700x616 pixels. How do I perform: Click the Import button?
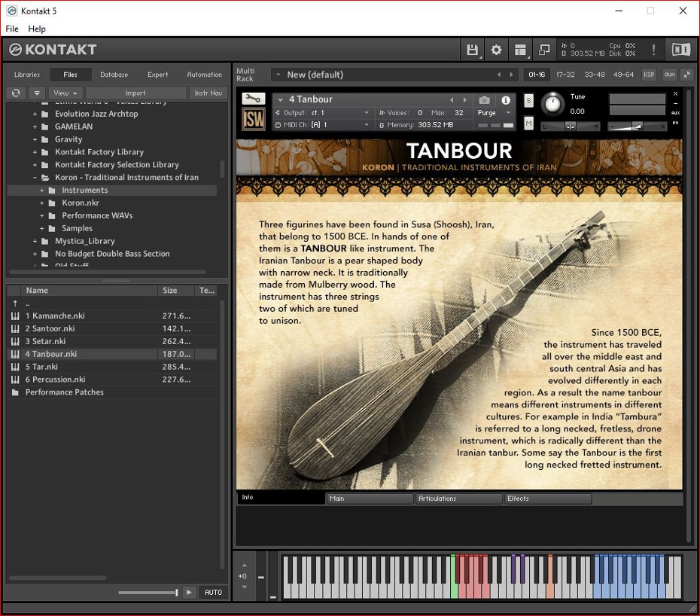[135, 93]
